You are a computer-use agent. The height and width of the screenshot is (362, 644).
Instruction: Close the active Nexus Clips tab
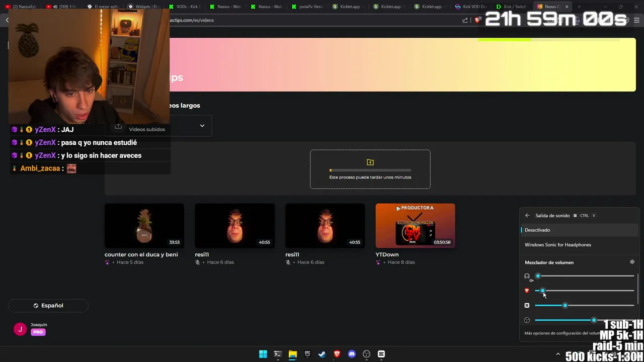pos(567,7)
